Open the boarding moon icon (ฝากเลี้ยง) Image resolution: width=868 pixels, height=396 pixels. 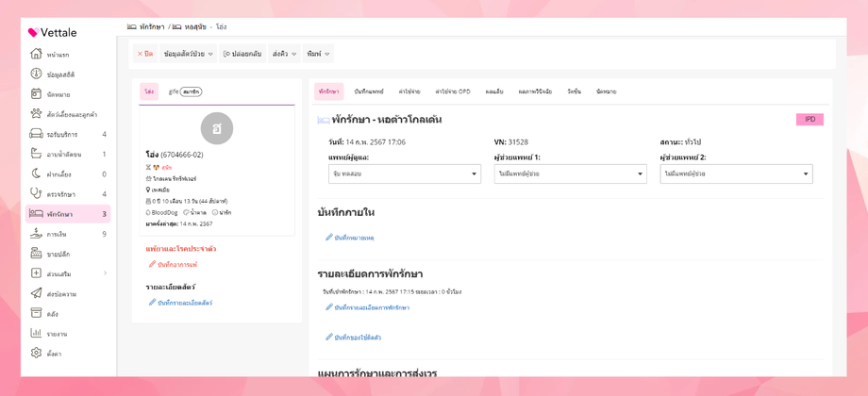(36, 174)
